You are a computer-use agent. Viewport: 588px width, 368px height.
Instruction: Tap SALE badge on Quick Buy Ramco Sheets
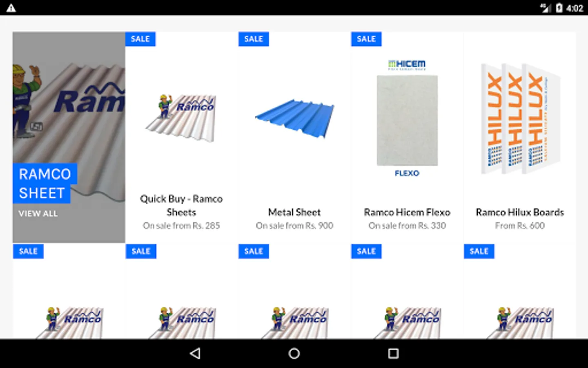click(x=140, y=39)
